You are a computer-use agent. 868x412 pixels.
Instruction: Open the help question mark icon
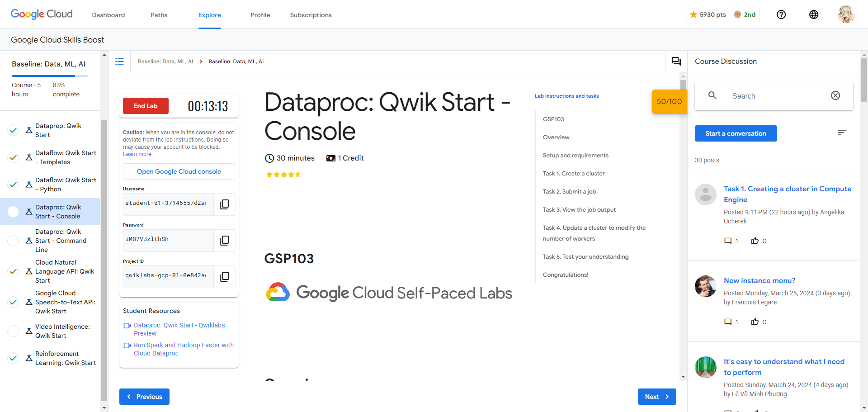pos(781,14)
